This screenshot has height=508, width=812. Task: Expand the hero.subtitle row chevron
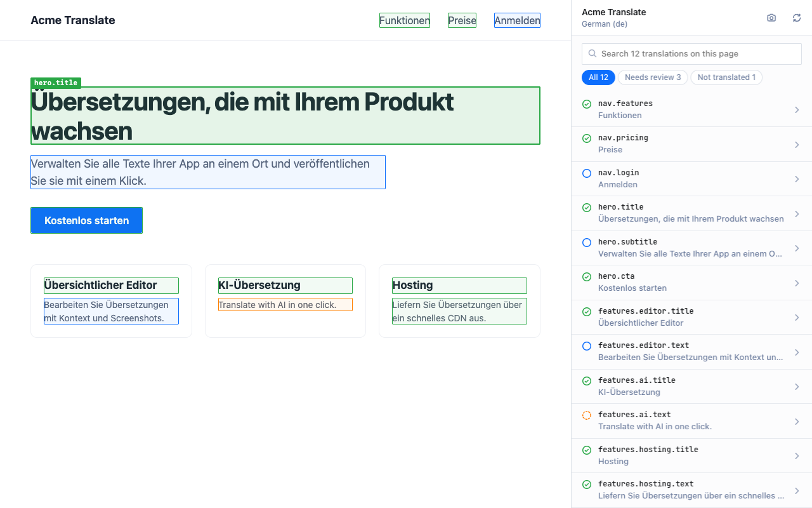tap(797, 248)
